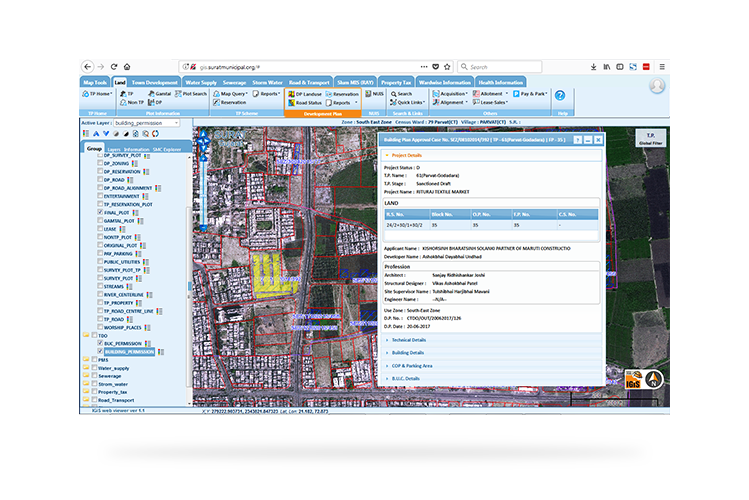Click the browser address bar
The image size is (749, 500).
click(315, 67)
